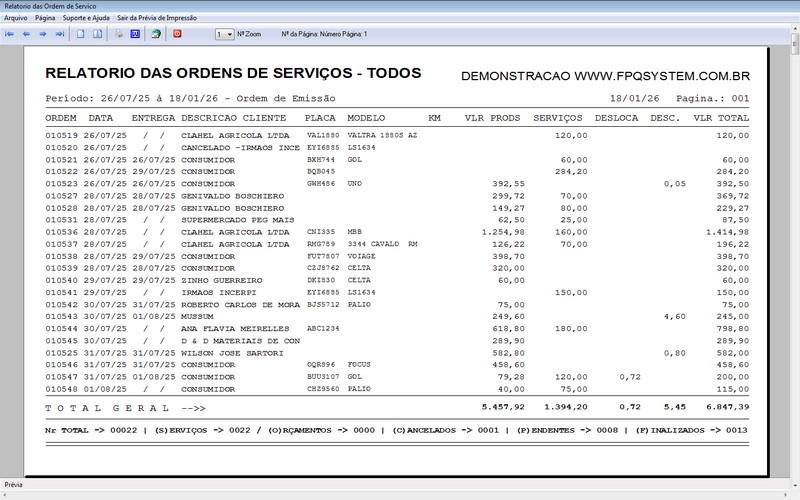Click the (P)ENDENTES -> 0008 summary

(x=568, y=431)
